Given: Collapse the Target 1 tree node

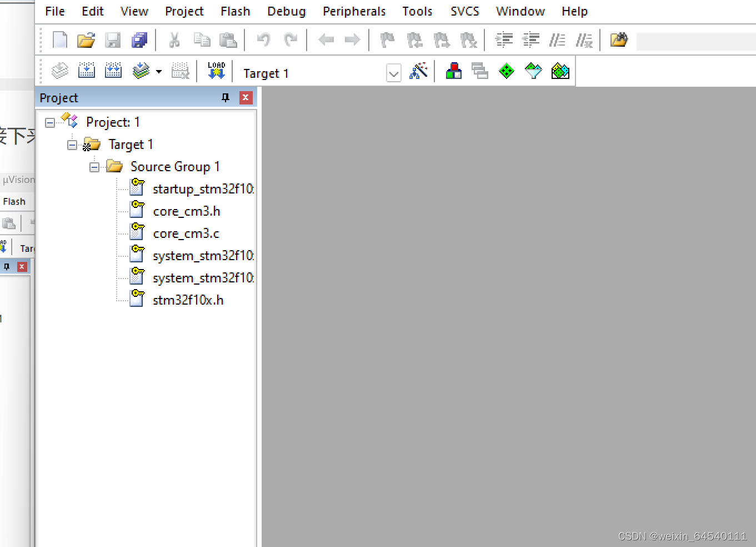Looking at the screenshot, I should 72,144.
